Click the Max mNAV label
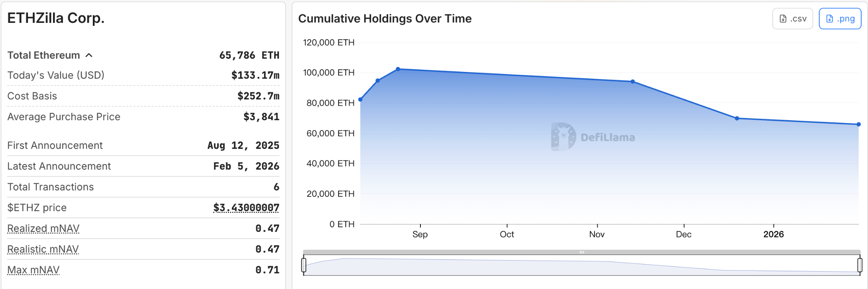868x289 pixels. 33,270
